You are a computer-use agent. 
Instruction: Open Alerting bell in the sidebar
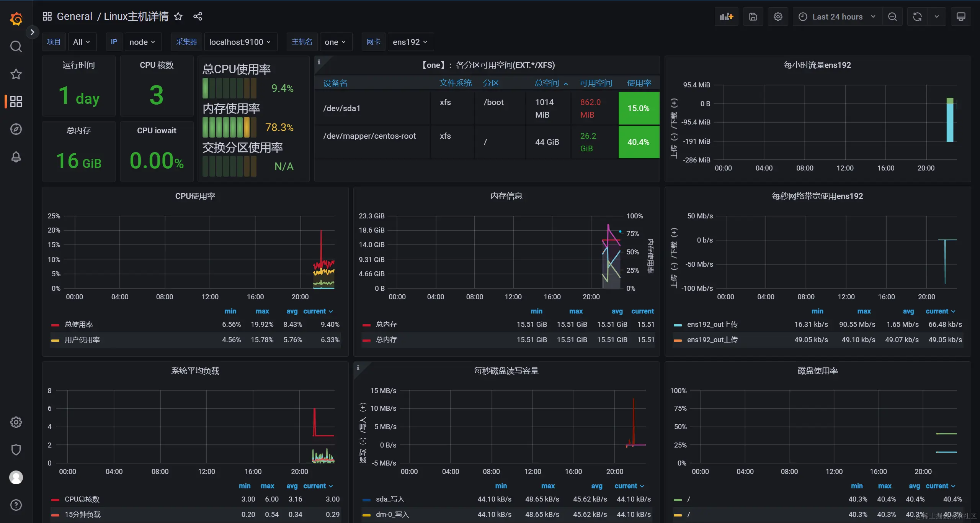(x=16, y=157)
